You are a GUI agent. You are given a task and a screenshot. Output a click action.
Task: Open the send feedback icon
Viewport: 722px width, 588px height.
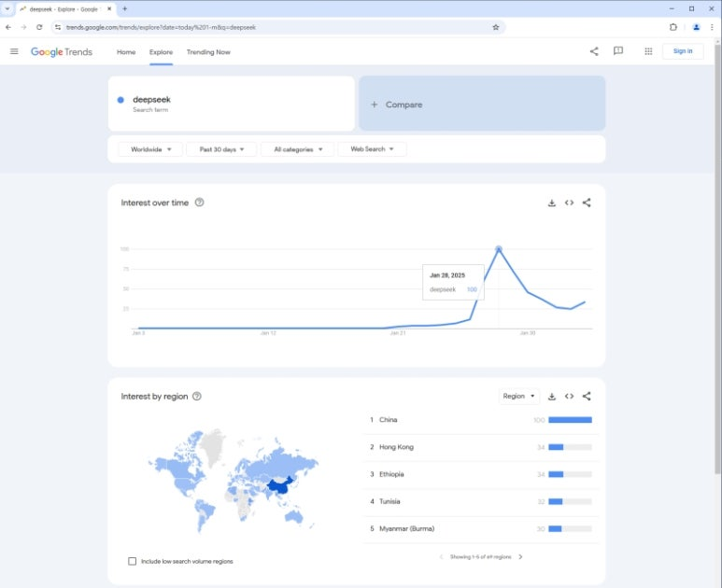click(618, 51)
